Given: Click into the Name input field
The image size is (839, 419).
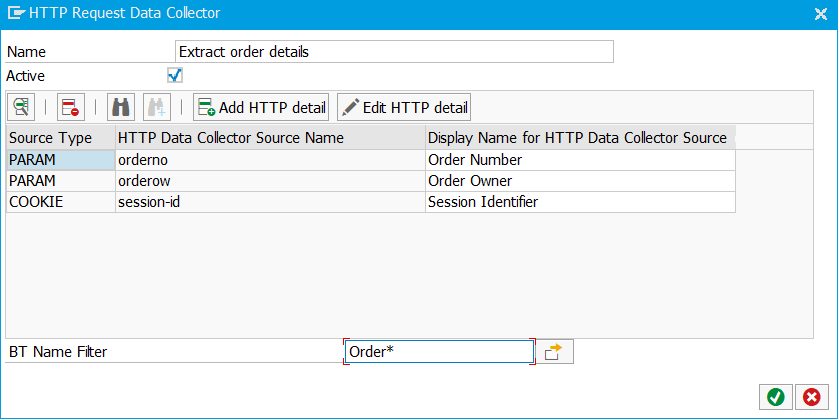Looking at the screenshot, I should [394, 52].
